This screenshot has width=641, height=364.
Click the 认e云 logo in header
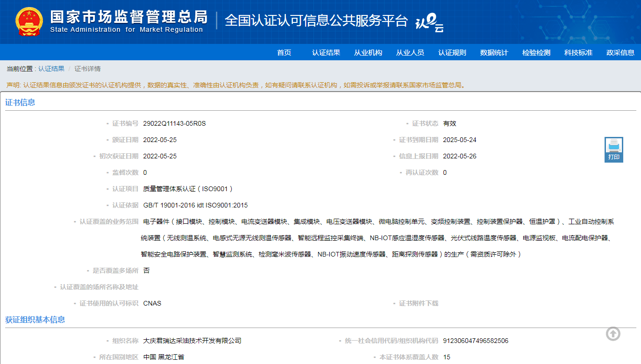(429, 22)
